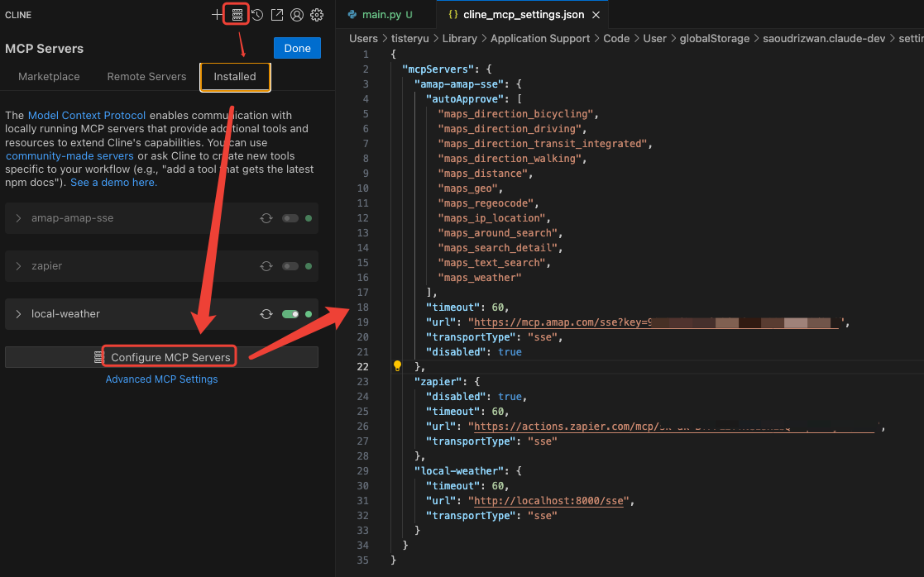The width and height of the screenshot is (924, 577).
Task: Click line number 22 in the gutter
Action: [x=362, y=366]
